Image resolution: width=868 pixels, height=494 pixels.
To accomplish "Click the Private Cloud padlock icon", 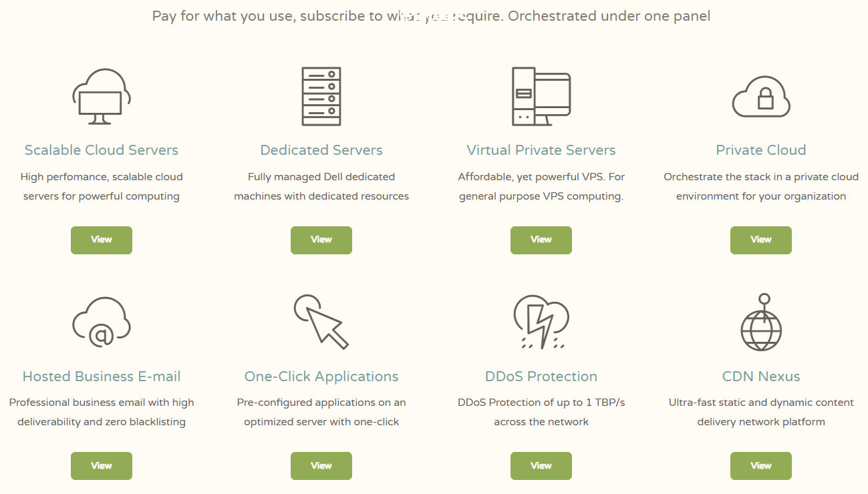I will pyautogui.click(x=761, y=98).
